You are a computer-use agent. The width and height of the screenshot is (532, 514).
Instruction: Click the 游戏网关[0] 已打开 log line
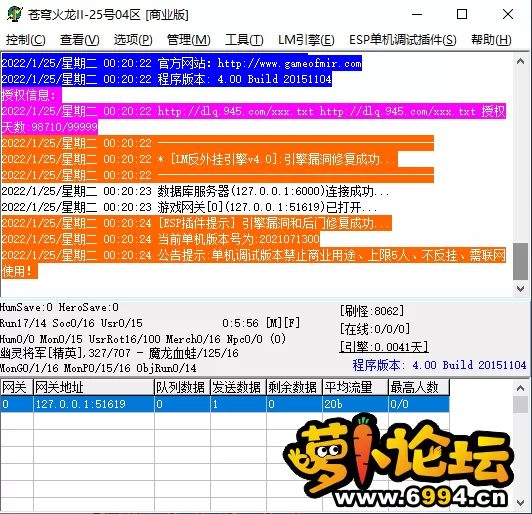coord(189,207)
